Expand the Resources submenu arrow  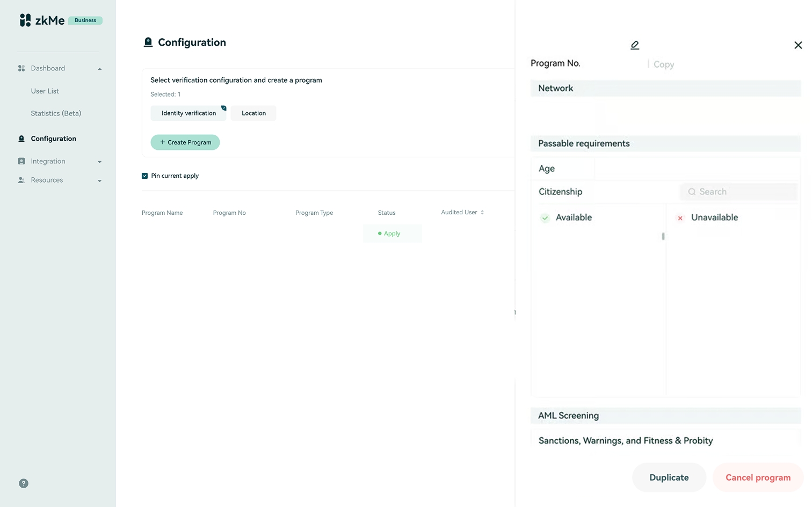coord(99,181)
